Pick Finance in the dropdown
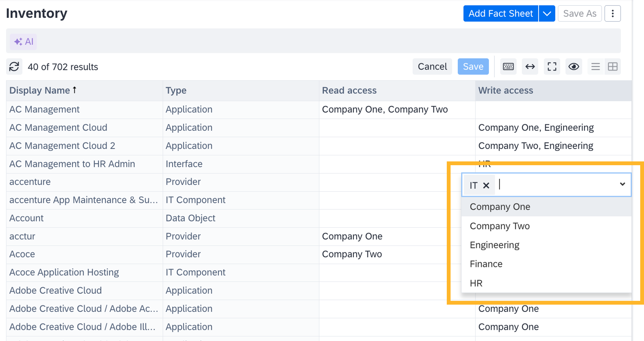The image size is (644, 341). [486, 264]
